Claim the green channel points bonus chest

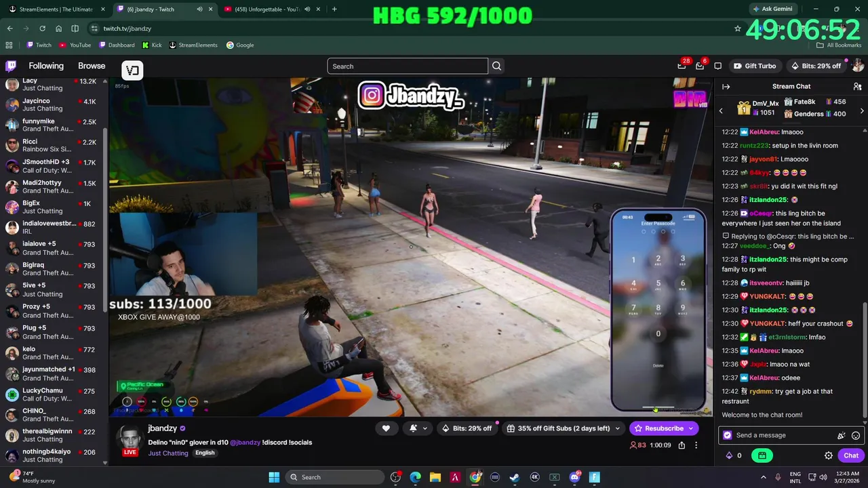(762, 455)
